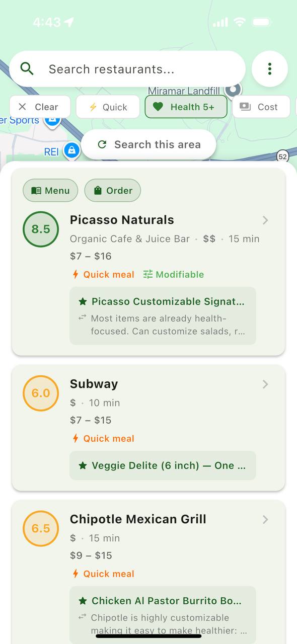Click Clear to remove active filters
297x644 pixels.
point(40,107)
